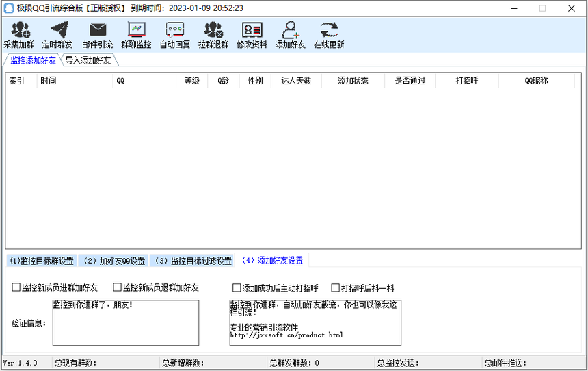Image resolution: width=588 pixels, height=371 pixels.
Task: Click the app logo in the title bar
Action: (x=8, y=8)
